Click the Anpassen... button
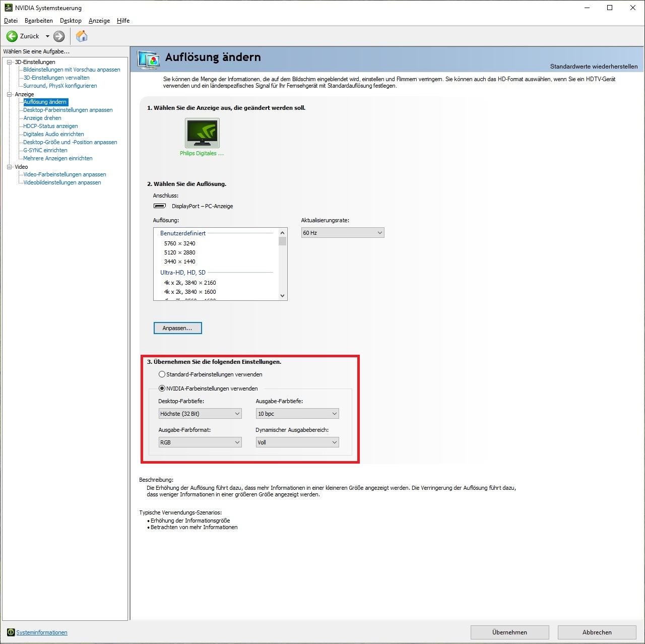645x644 pixels. coord(177,328)
